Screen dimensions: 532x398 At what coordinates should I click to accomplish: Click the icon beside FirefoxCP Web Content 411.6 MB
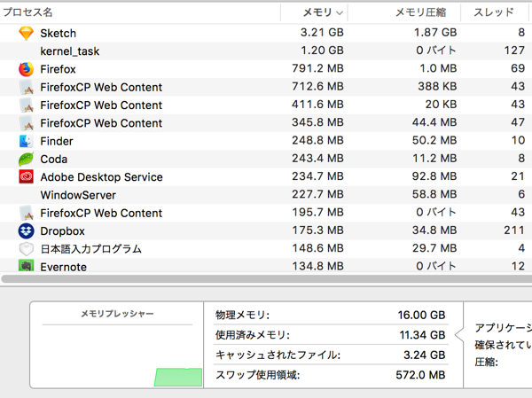(x=26, y=105)
